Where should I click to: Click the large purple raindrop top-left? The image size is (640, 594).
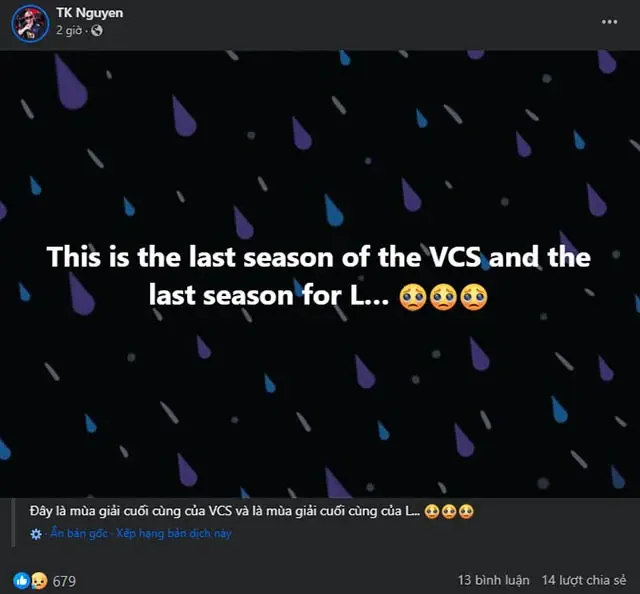(70, 83)
